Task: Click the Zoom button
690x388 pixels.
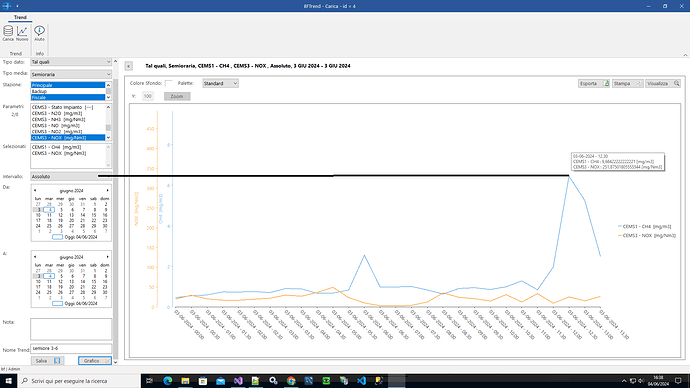Action: tap(177, 96)
